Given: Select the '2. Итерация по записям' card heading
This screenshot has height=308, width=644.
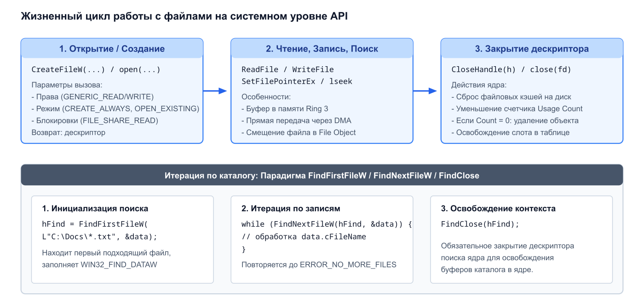Looking at the screenshot, I should [291, 209].
